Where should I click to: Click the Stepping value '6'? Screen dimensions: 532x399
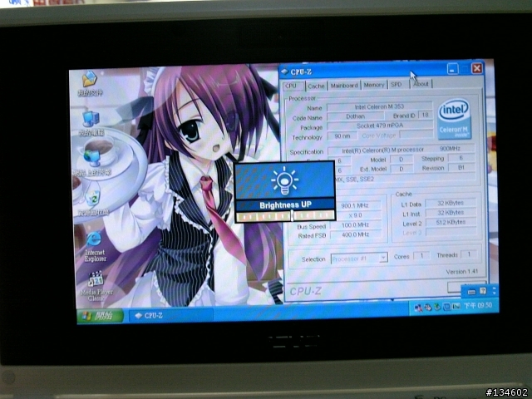[x=461, y=158]
